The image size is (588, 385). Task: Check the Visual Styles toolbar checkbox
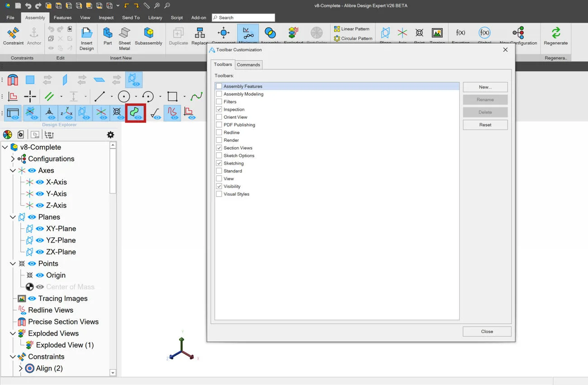pos(219,194)
